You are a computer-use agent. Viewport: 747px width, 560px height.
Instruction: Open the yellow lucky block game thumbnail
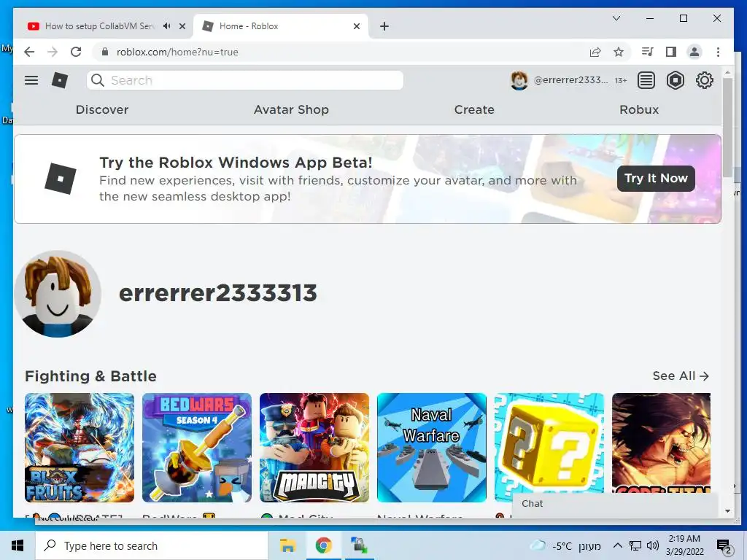click(549, 443)
